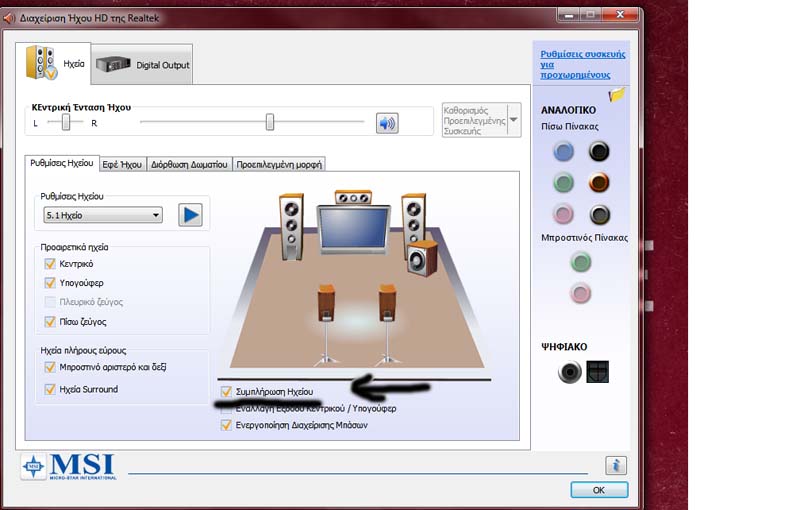Click the front right speaker in the room

[x=413, y=217]
